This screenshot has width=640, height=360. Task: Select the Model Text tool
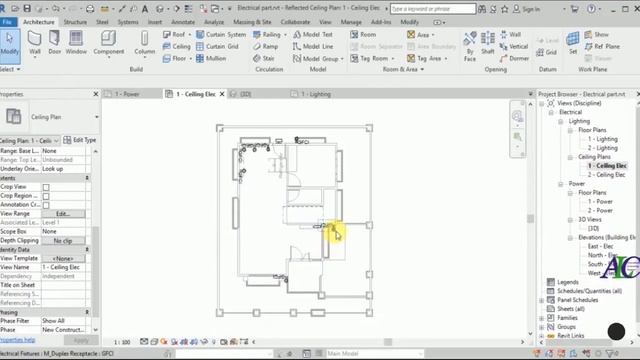(x=313, y=35)
